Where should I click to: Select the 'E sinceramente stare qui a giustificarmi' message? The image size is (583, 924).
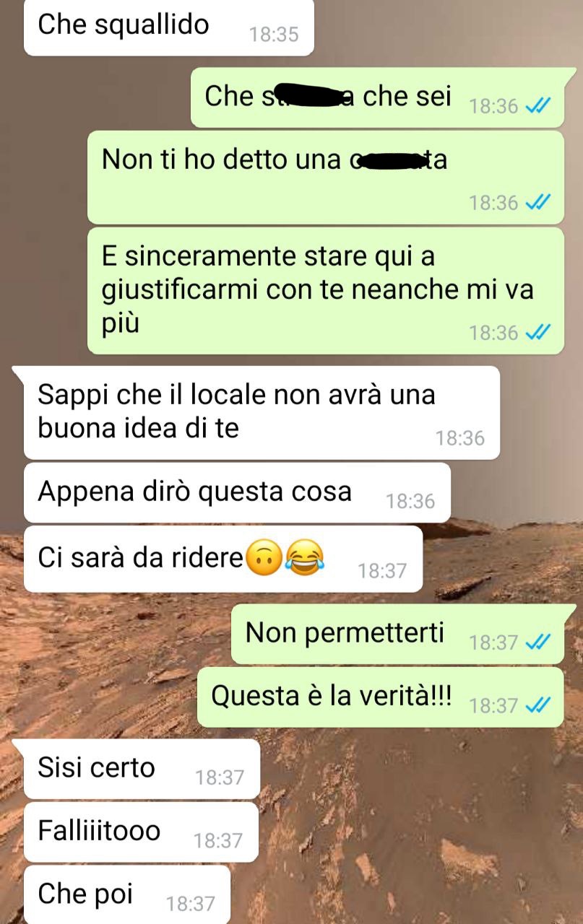pyautogui.click(x=326, y=291)
